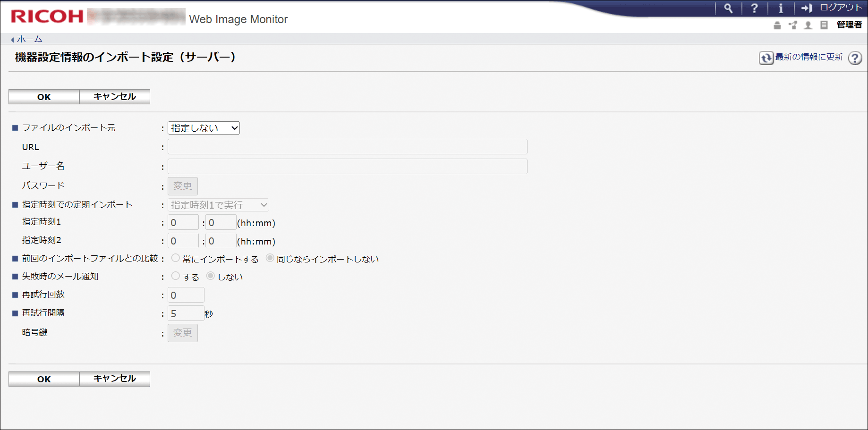The width and height of the screenshot is (868, 430).
Task: Click the top キャンセル button
Action: pos(115,97)
